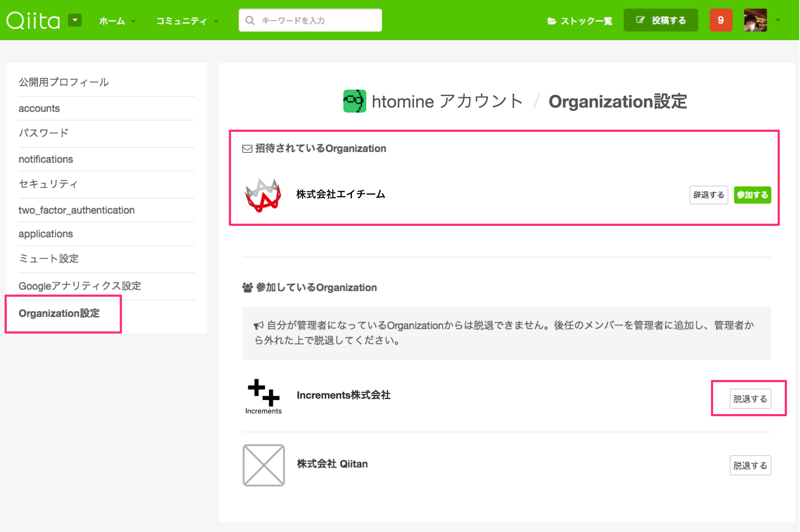Click 株式会社 Qiitan placeholder image
This screenshot has width=800, height=532.
(x=263, y=465)
